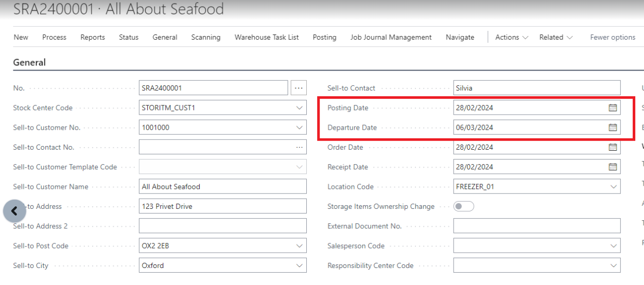644x285 pixels.
Task: Open the Order Date calendar picker
Action: click(x=613, y=147)
